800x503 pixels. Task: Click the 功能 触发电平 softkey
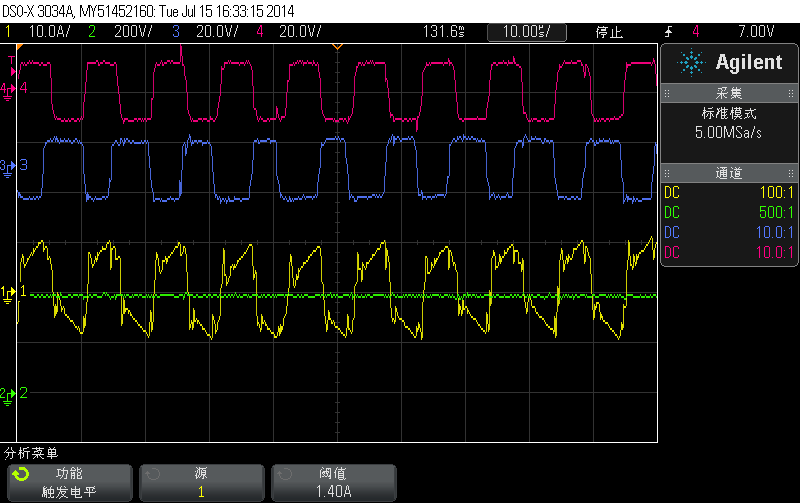pyautogui.click(x=70, y=483)
